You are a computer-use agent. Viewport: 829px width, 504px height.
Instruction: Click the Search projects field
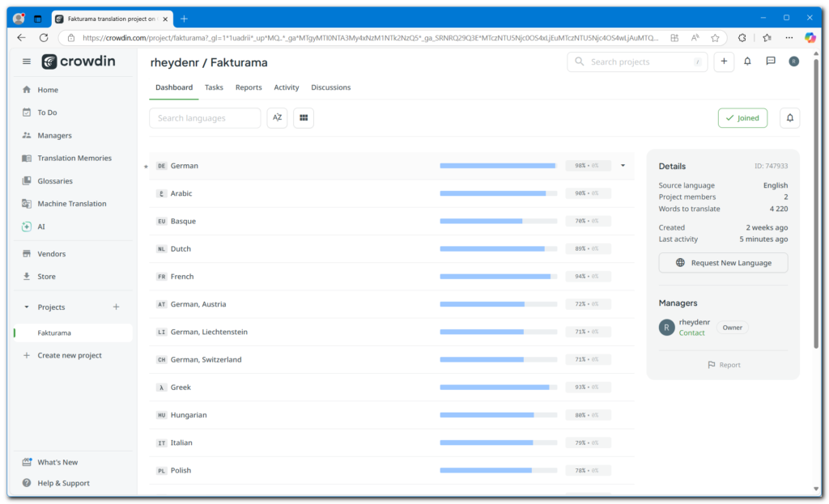pyautogui.click(x=637, y=61)
